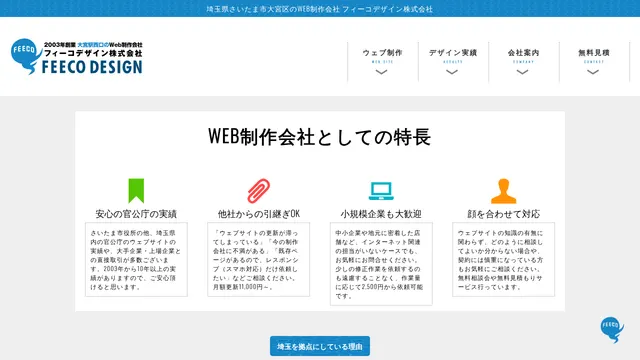
Task: Click the main heading WEB制作会社としての特長
Action: 320,137
